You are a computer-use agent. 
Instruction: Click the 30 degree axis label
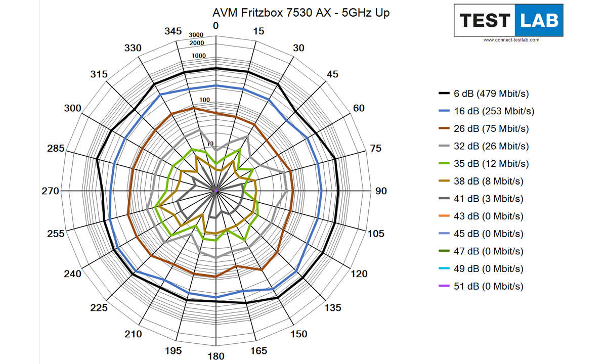[299, 48]
